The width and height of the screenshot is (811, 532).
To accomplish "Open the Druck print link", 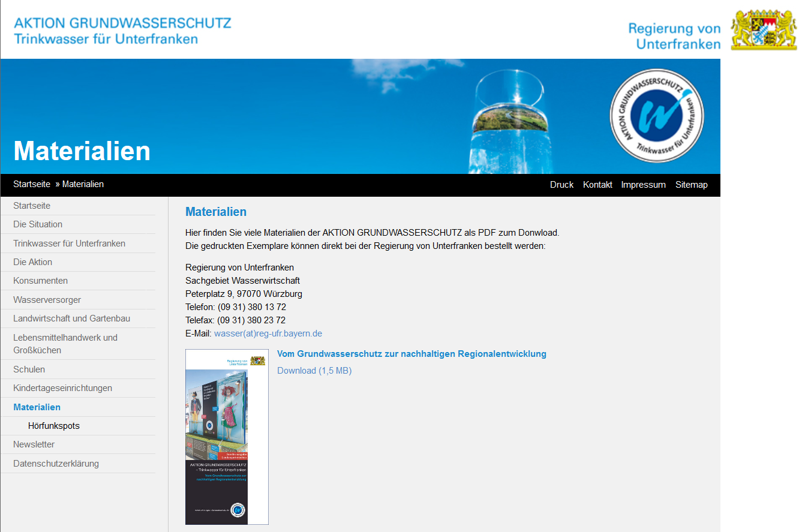I will pyautogui.click(x=561, y=185).
